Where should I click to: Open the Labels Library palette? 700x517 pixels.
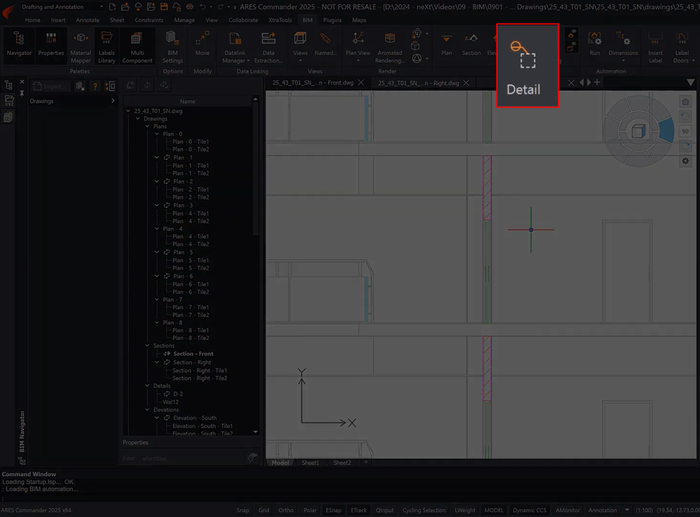coord(107,46)
